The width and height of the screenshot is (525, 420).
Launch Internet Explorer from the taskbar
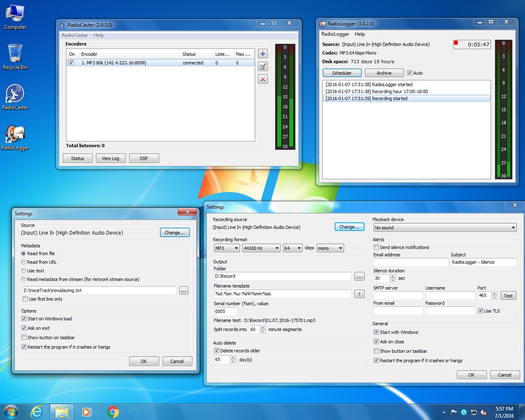37,412
